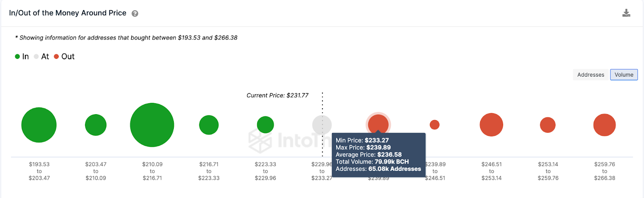Click the small red $239.89 to $246.51 bubble
Image resolution: width=644 pixels, height=198 pixels.
[x=435, y=125]
